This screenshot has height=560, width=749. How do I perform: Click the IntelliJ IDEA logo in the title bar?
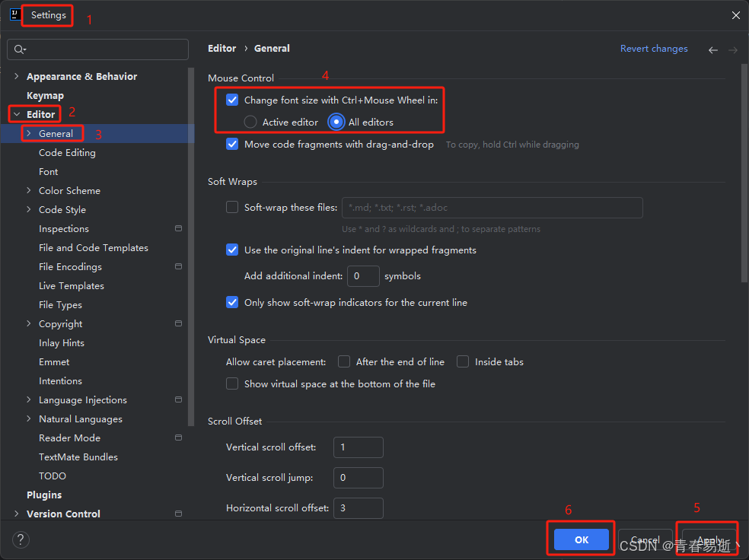(x=15, y=14)
